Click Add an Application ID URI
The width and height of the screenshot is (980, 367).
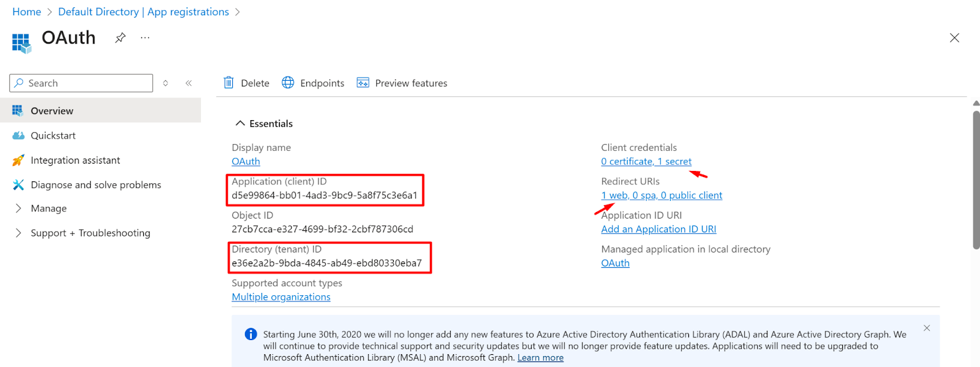coord(658,229)
